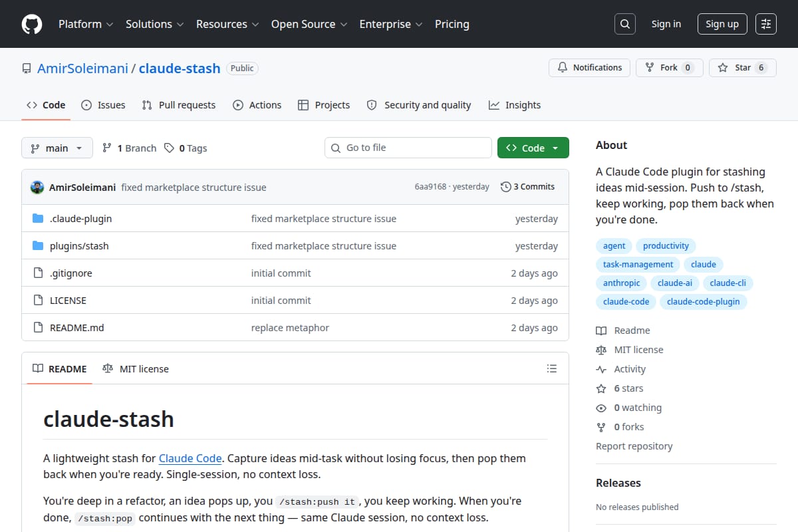Open the .claude-plugin folder
The image size is (798, 532).
tap(80, 218)
